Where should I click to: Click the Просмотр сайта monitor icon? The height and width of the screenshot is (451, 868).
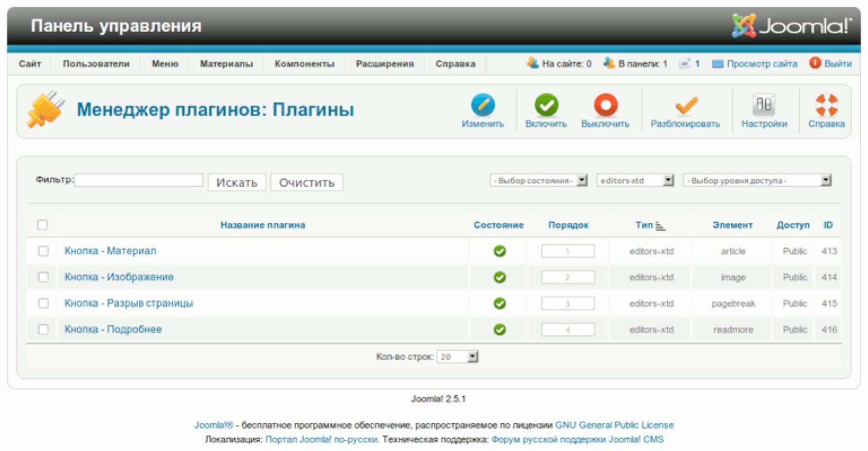pyautogui.click(x=717, y=64)
